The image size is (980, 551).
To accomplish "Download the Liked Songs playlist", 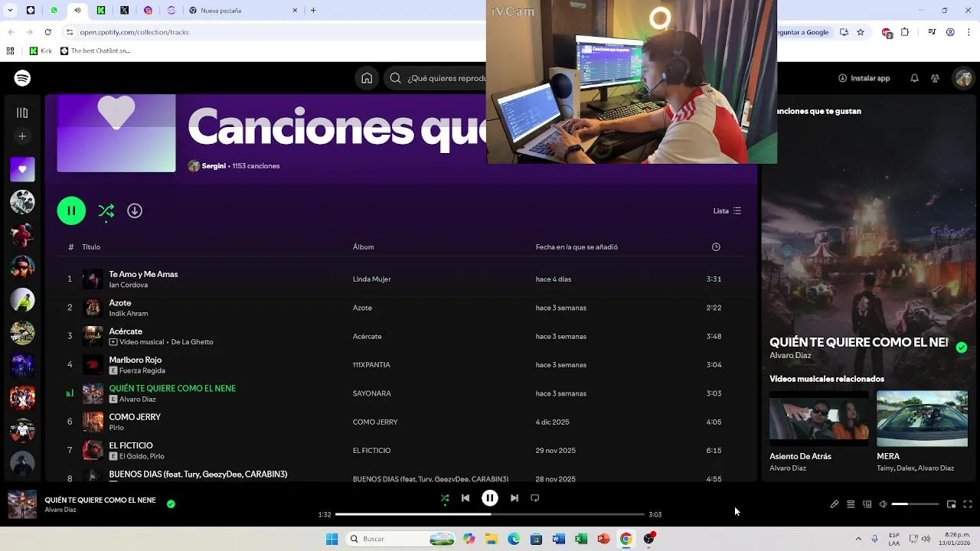I will coord(135,210).
